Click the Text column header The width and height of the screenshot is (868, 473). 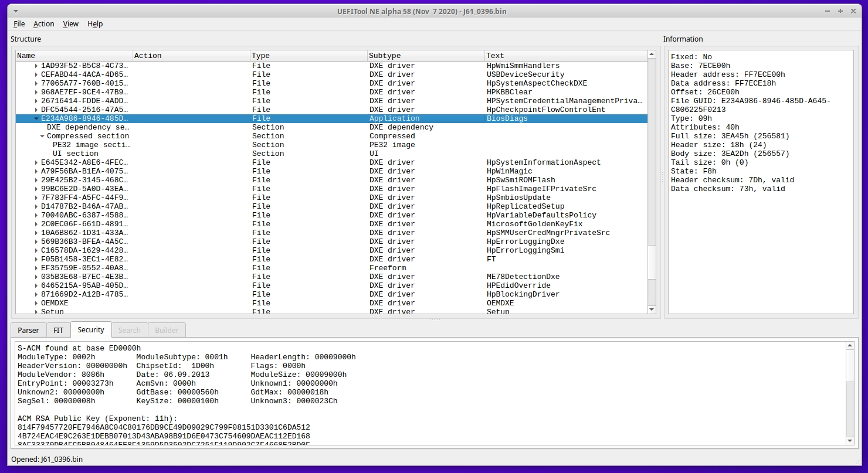point(566,56)
